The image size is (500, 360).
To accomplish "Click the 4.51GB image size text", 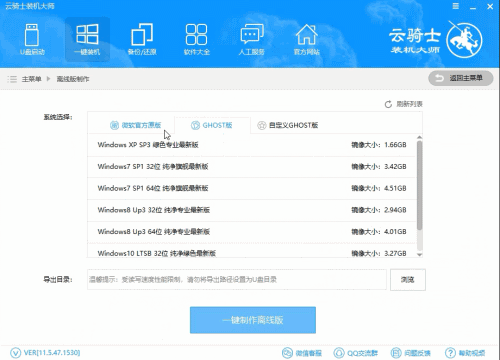I will pos(395,188).
